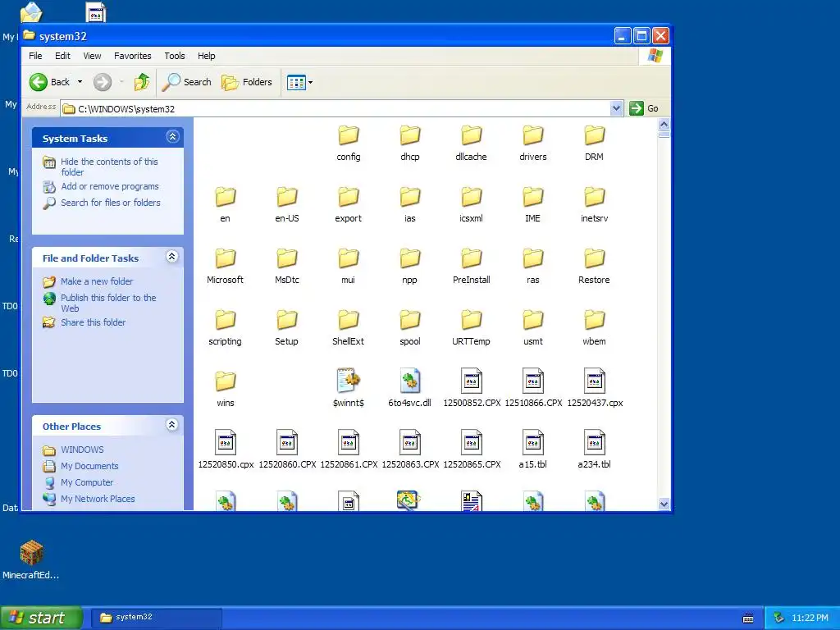The height and width of the screenshot is (630, 840).
Task: Select the export folder icon
Action: click(x=348, y=197)
